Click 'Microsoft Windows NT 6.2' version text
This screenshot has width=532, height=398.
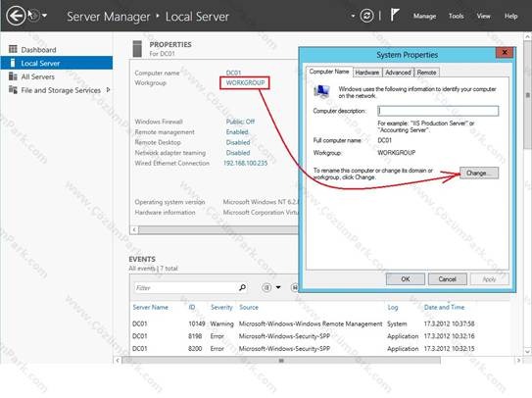click(x=261, y=202)
